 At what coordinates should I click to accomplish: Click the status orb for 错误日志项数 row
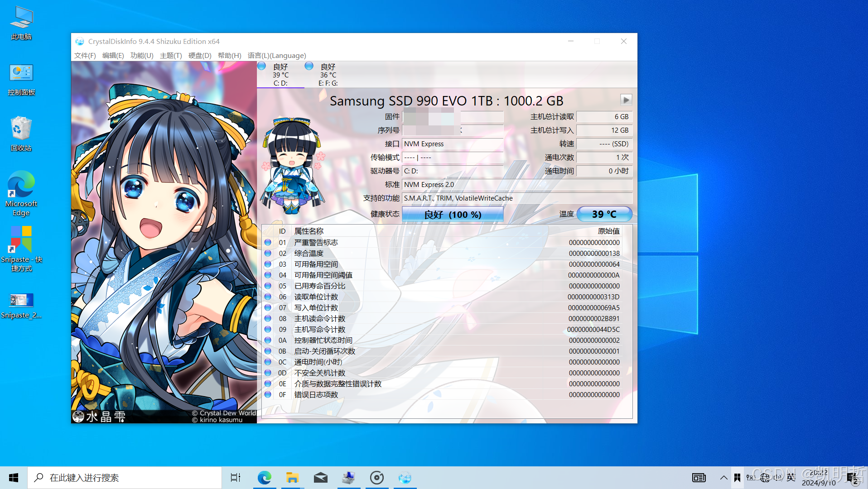click(268, 395)
